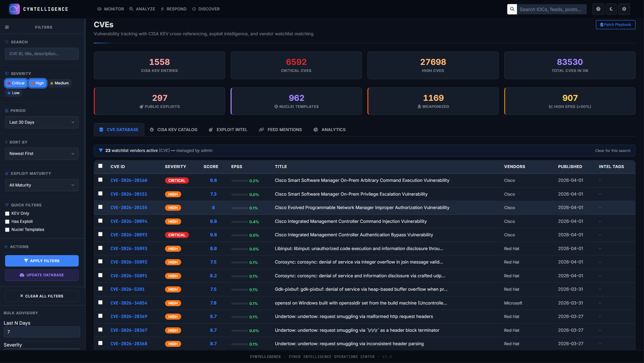This screenshot has width=644, height=363.
Task: Toggle dark mode moon icon
Action: pyautogui.click(x=611, y=9)
